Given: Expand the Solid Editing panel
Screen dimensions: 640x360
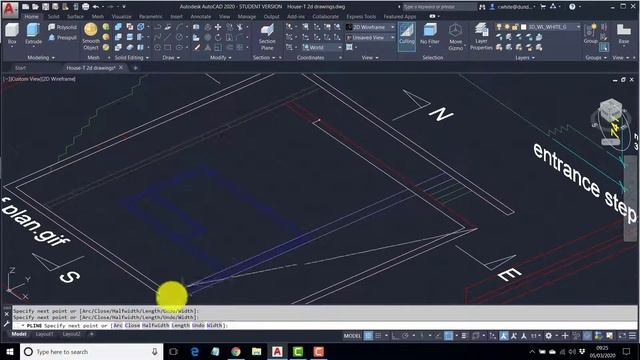Looking at the screenshot, I should point(131,58).
